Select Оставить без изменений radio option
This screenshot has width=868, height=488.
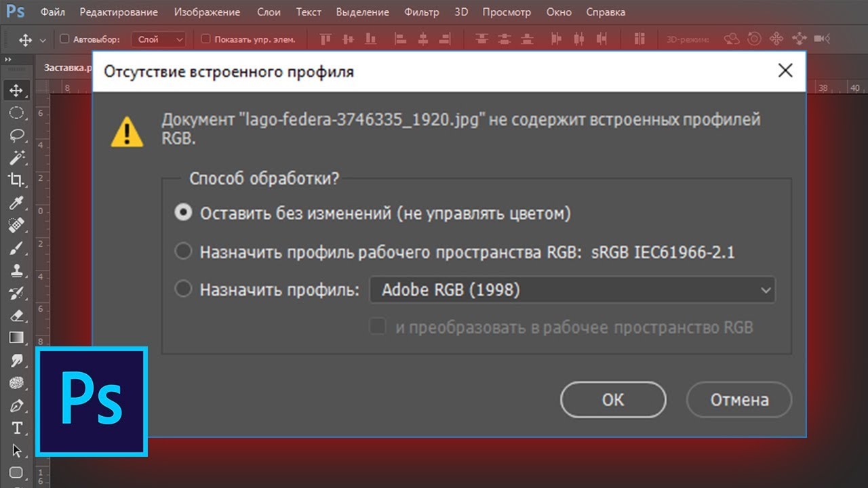pyautogui.click(x=182, y=213)
